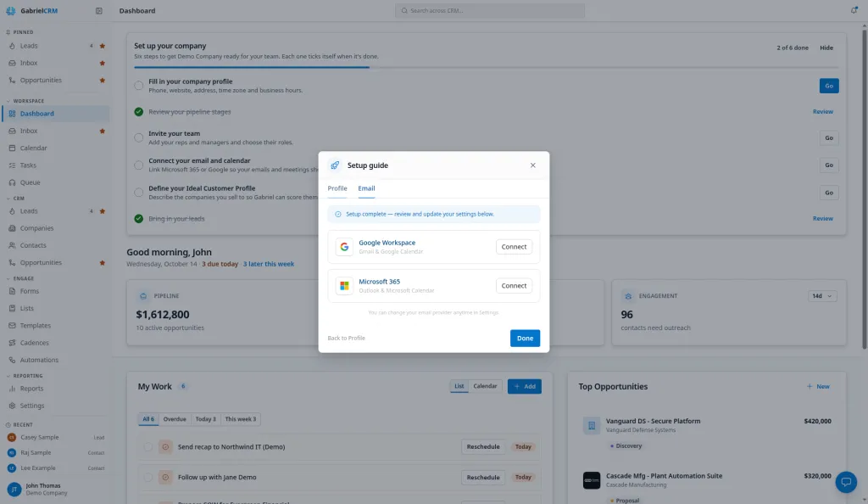Click the Queue headset icon
Viewport: 868px width, 504px height.
(12, 182)
